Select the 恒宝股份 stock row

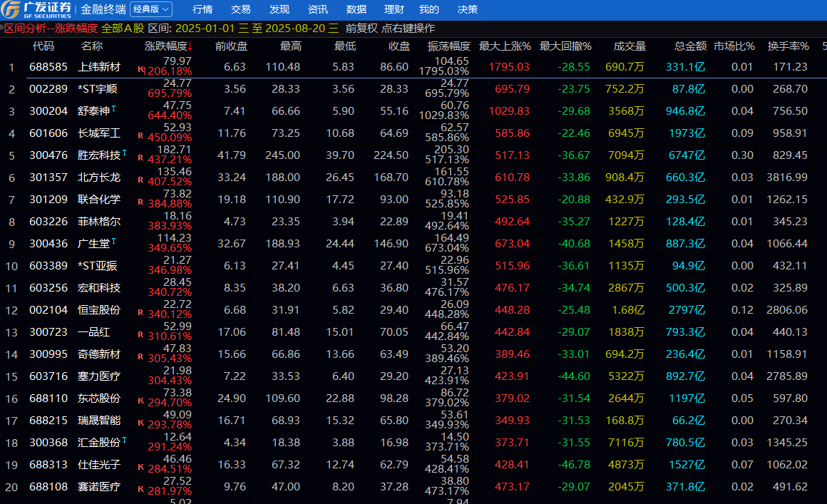(x=413, y=310)
